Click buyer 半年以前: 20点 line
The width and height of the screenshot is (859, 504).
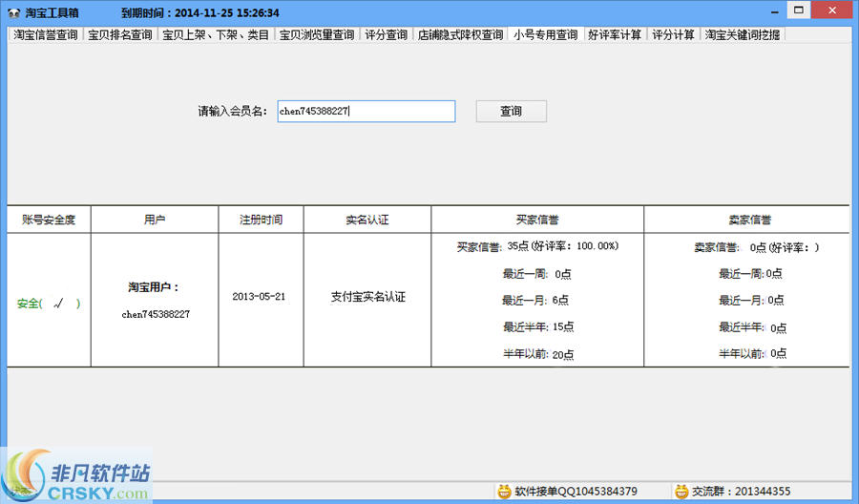point(538,354)
